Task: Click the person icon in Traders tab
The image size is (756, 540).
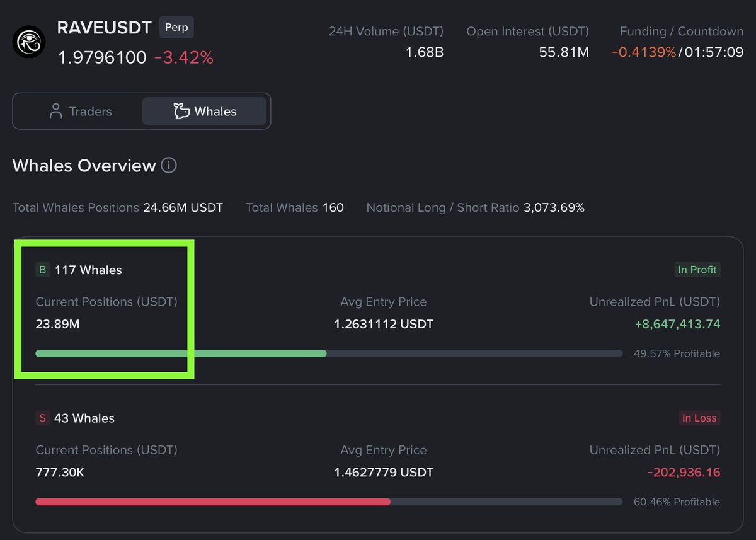Action: pyautogui.click(x=56, y=112)
